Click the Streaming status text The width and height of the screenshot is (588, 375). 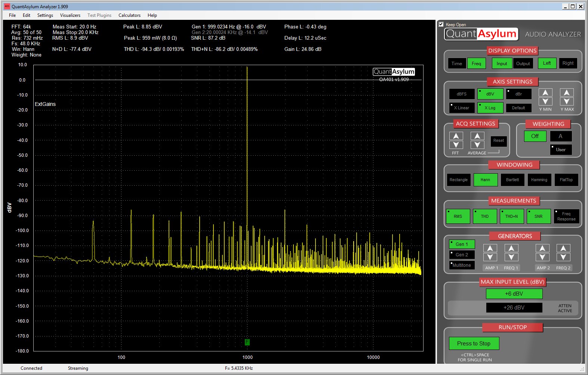coord(78,368)
